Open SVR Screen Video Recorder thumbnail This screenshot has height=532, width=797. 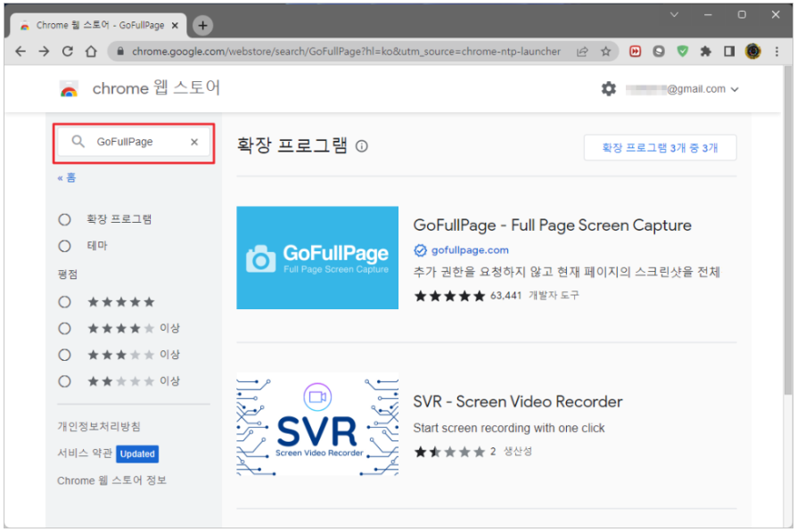[x=317, y=425]
